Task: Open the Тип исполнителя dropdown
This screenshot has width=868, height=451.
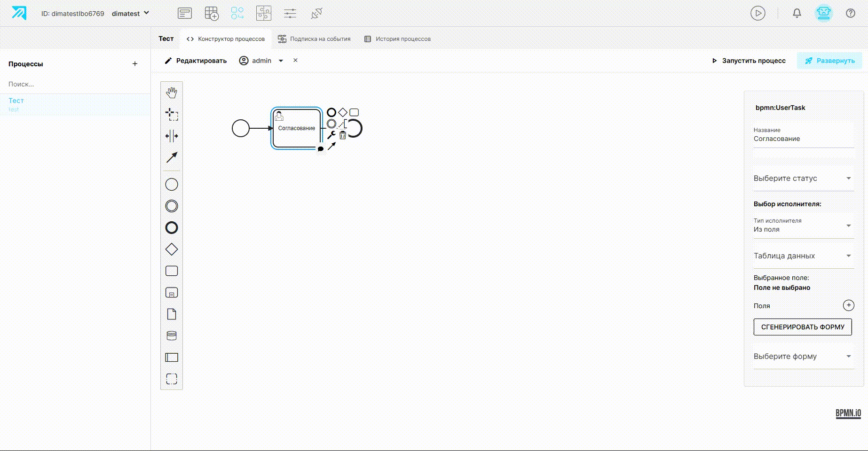Action: click(804, 225)
